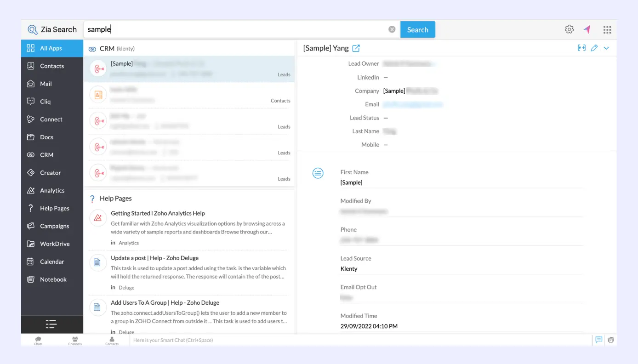The height and width of the screenshot is (364, 638).
Task: Clear the search field with the X icon
Action: [392, 29]
